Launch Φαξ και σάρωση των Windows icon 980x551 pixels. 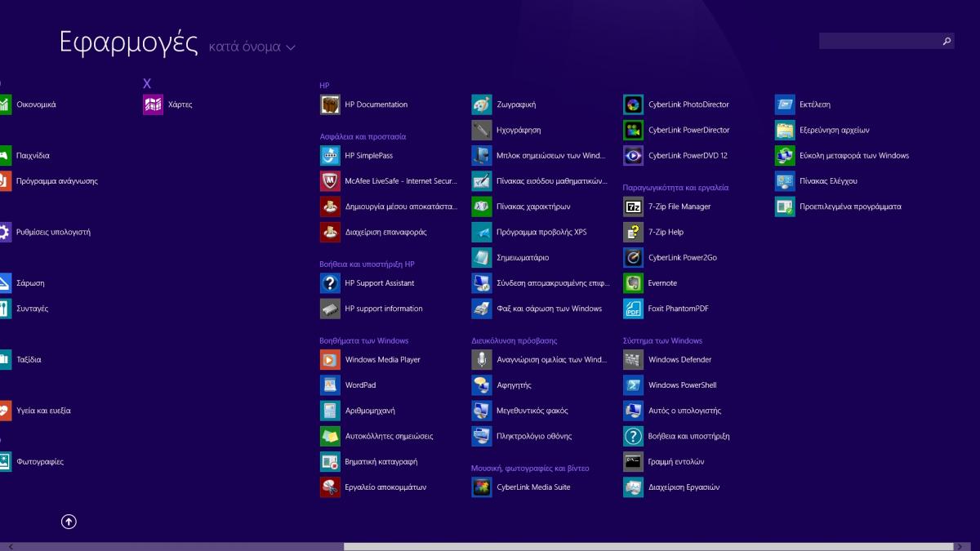(482, 309)
